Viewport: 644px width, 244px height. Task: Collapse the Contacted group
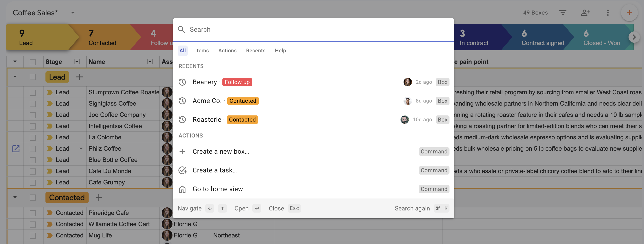pos(15,198)
